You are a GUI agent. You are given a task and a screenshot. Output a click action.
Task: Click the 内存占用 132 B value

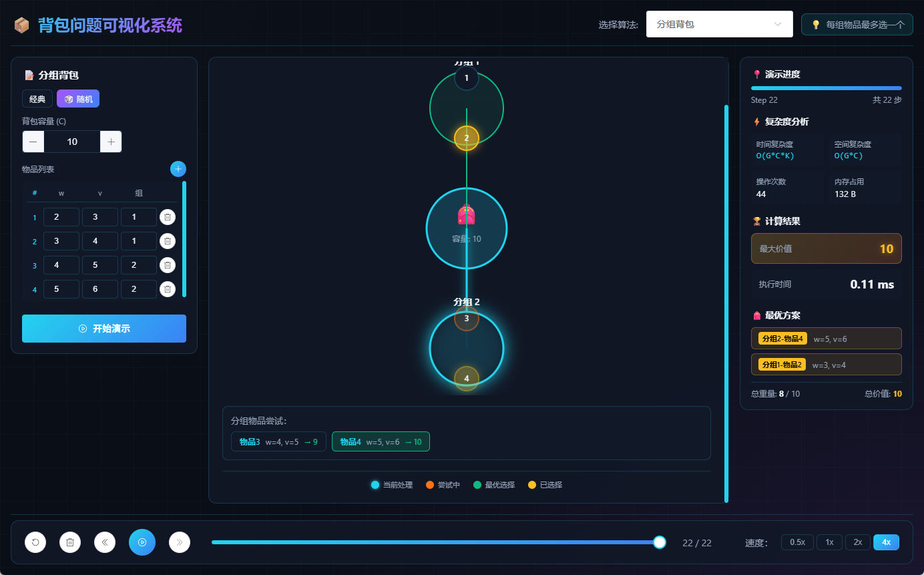pyautogui.click(x=845, y=194)
